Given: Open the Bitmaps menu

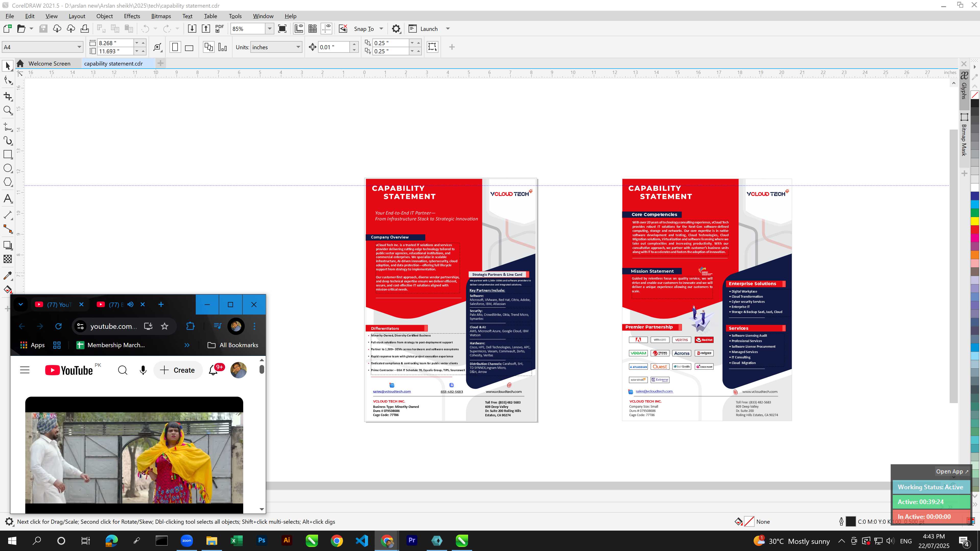Looking at the screenshot, I should point(161,16).
